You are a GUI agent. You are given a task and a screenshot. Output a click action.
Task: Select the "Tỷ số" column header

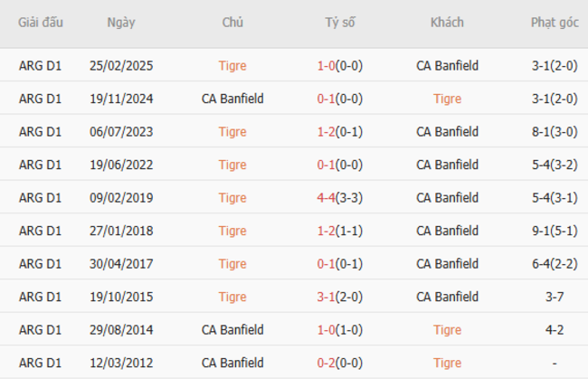[340, 23]
